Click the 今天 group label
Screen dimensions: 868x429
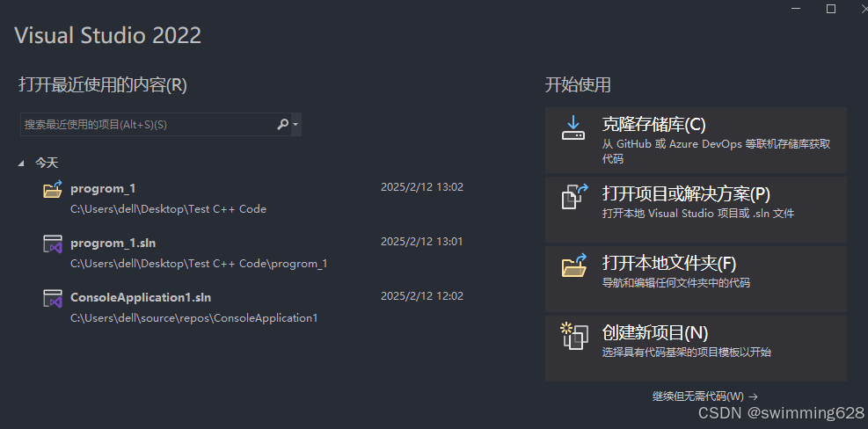click(47, 163)
